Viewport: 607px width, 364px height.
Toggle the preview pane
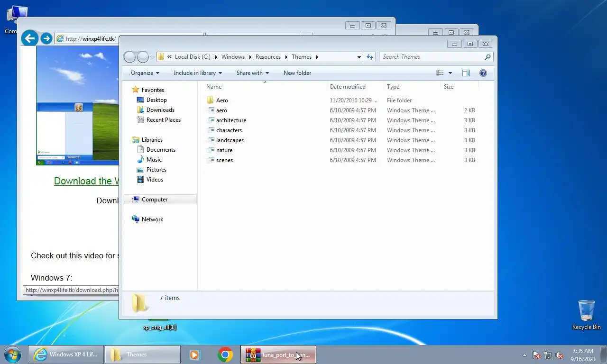pyautogui.click(x=466, y=73)
